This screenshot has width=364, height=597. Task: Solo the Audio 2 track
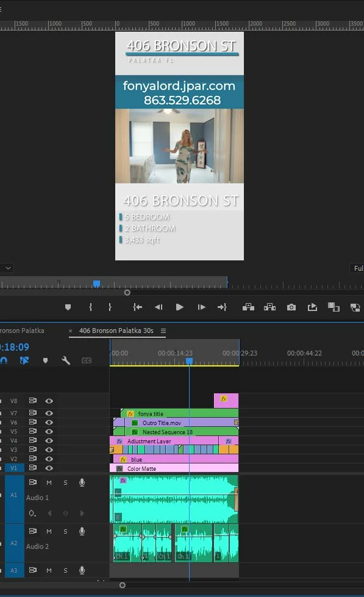[x=65, y=531]
